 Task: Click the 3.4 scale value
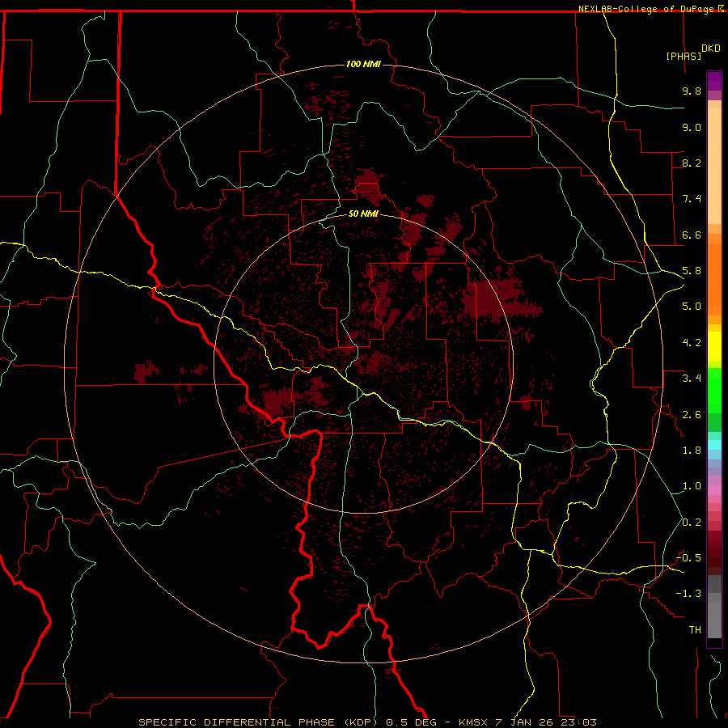point(692,379)
